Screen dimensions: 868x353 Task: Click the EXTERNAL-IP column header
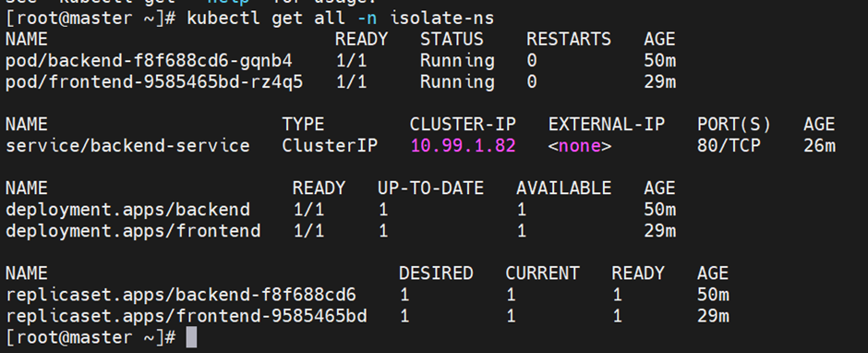pos(606,124)
